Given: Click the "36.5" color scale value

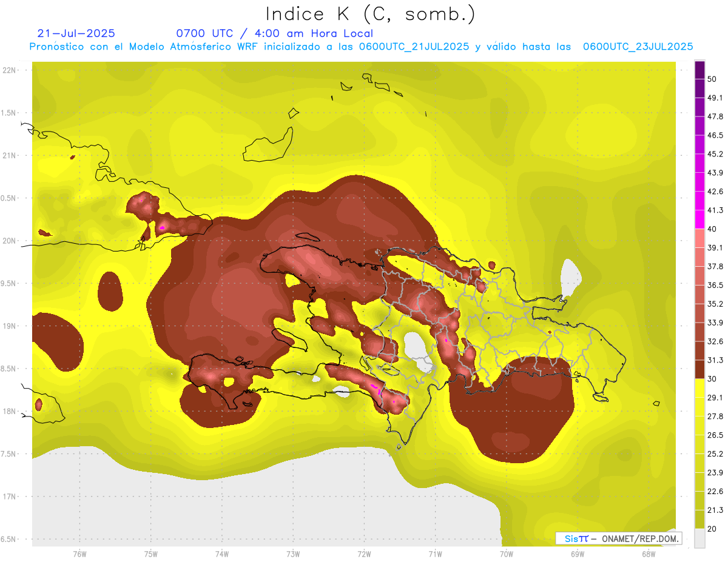Looking at the screenshot, I should (x=715, y=285).
